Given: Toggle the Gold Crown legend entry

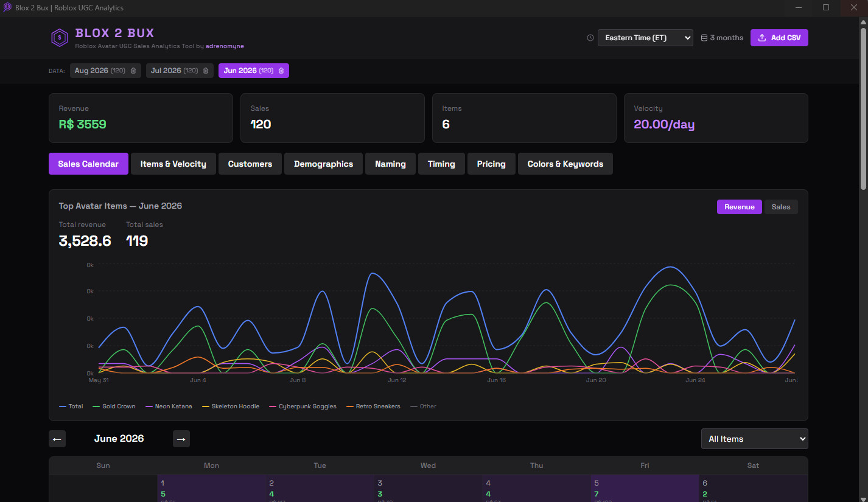Looking at the screenshot, I should point(114,406).
